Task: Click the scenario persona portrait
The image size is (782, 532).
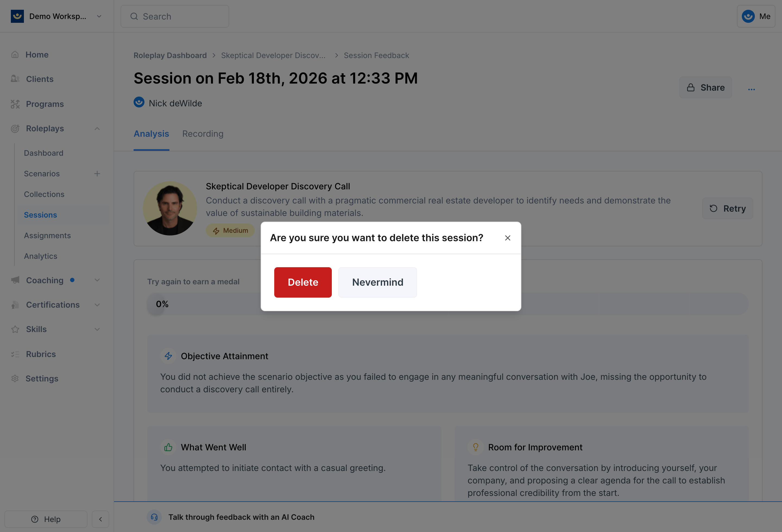Action: click(170, 209)
